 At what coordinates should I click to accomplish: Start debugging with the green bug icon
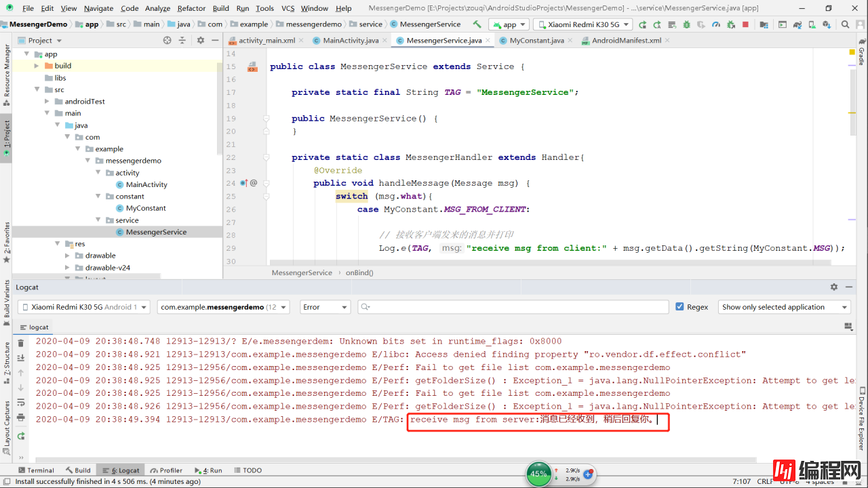tap(686, 24)
